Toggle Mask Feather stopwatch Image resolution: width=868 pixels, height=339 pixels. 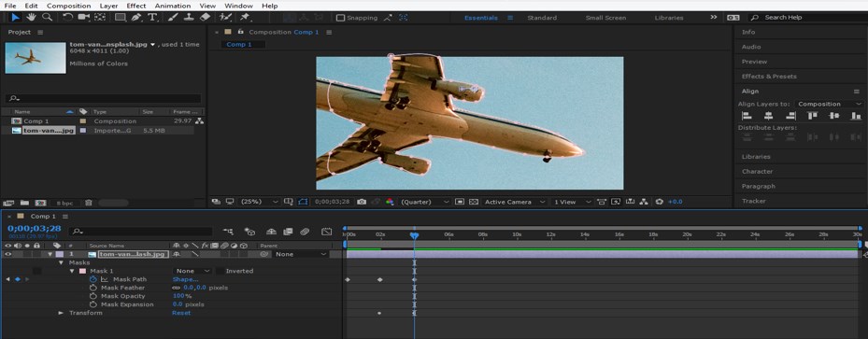(93, 288)
